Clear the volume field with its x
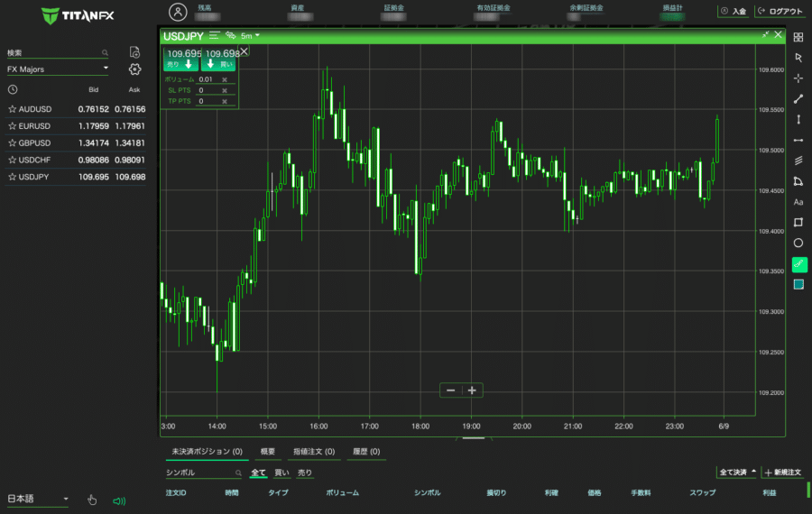 coord(225,79)
